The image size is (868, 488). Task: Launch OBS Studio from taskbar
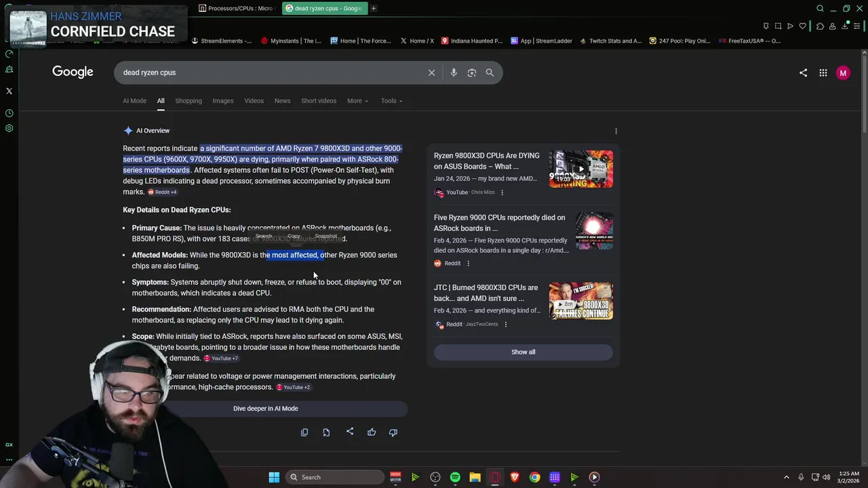[x=435, y=477]
